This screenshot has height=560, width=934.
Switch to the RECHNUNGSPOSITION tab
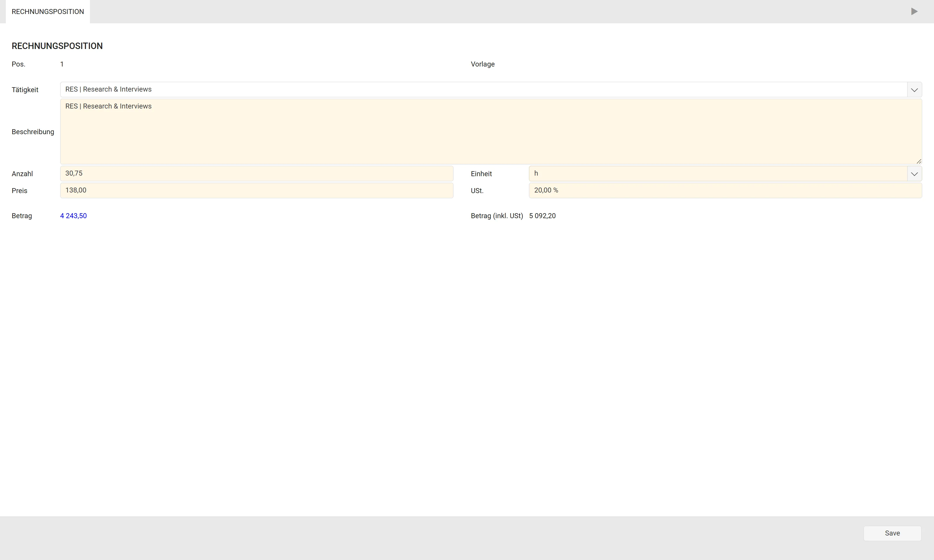coord(48,12)
